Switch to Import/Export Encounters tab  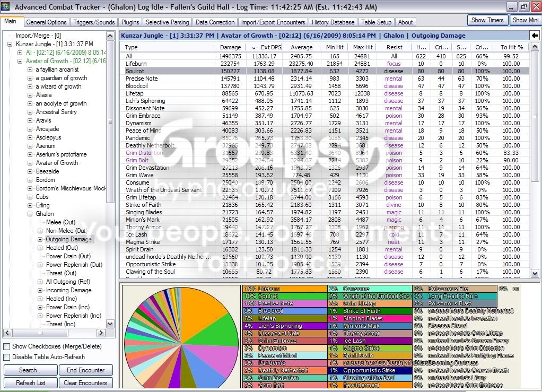tap(273, 22)
